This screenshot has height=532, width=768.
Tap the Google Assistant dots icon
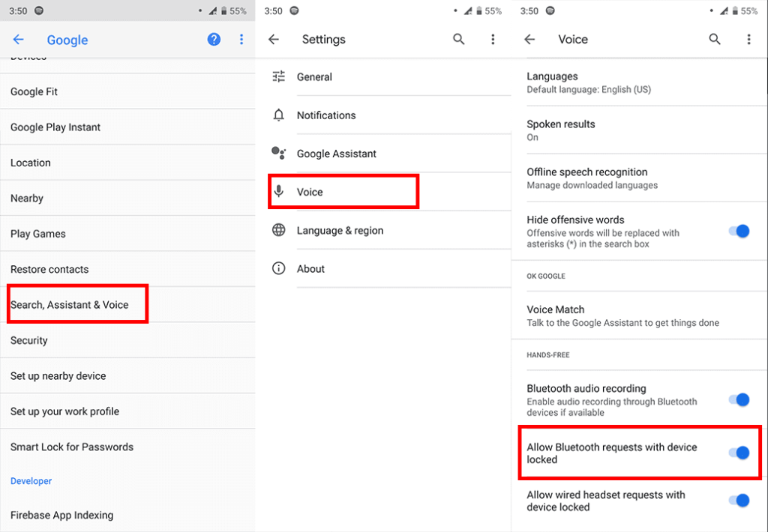click(279, 153)
